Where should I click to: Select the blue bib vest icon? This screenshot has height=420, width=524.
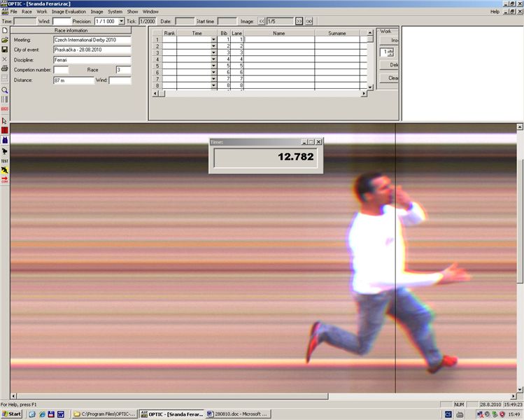(5, 140)
